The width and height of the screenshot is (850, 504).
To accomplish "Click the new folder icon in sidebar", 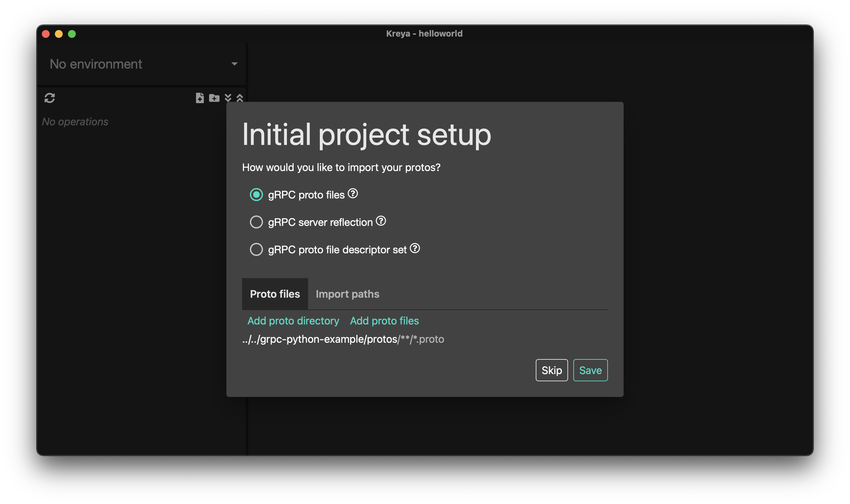I will point(214,98).
